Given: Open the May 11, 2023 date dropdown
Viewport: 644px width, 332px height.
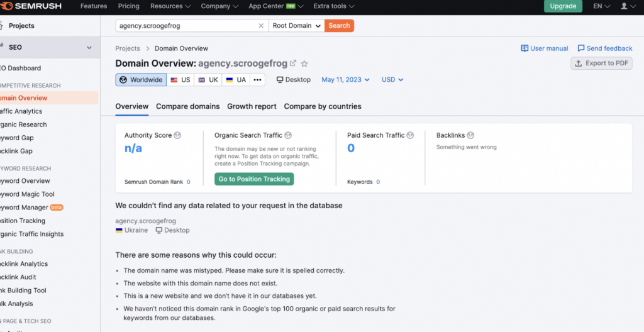Looking at the screenshot, I should click(x=345, y=80).
